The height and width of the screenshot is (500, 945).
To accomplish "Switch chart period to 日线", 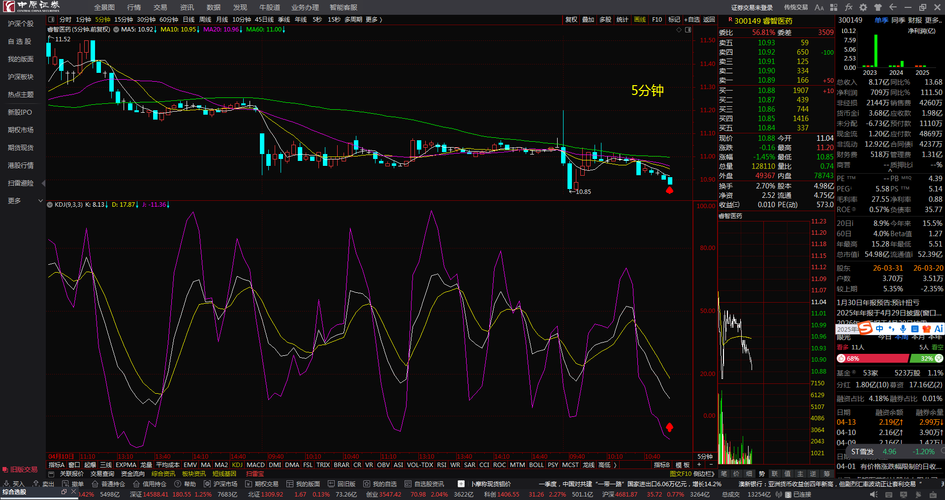I will pyautogui.click(x=188, y=19).
